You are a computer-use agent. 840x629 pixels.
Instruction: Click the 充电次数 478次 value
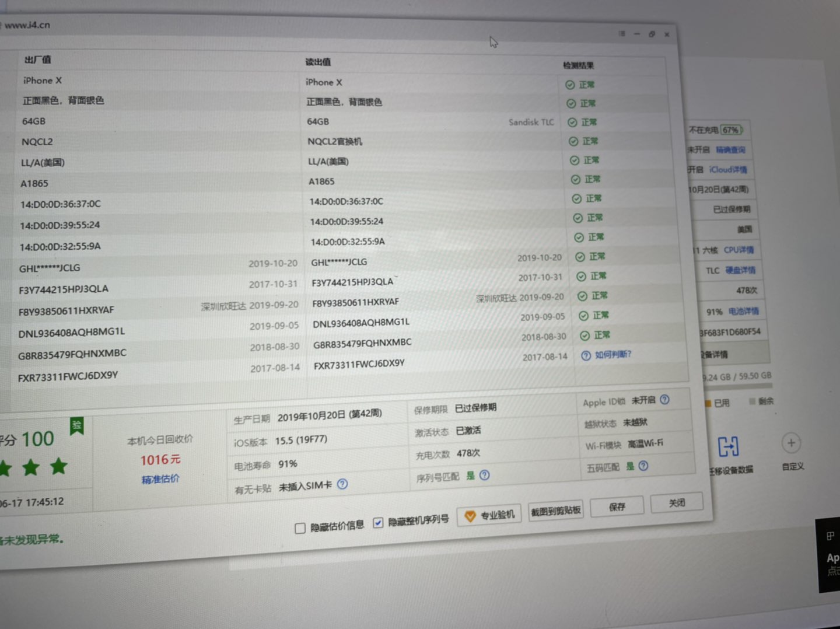click(468, 453)
